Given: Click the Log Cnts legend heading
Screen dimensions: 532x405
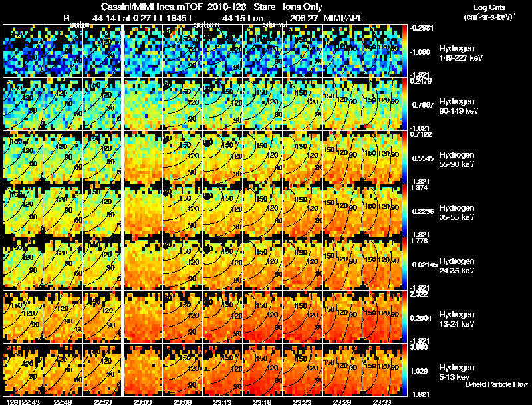Looking at the screenshot, I should [x=489, y=7].
